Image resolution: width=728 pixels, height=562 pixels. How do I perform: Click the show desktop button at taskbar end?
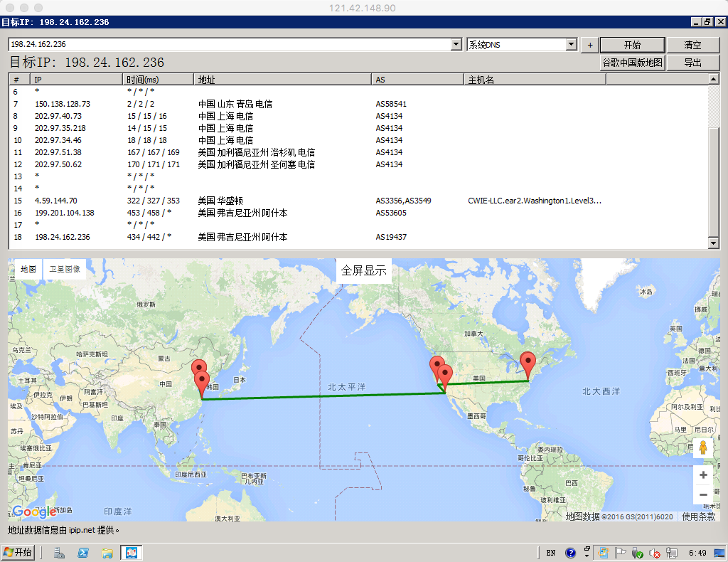pyautogui.click(x=719, y=553)
